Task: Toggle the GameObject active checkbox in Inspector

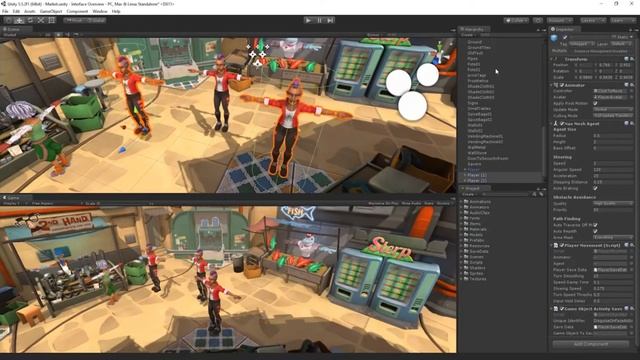Action: click(x=565, y=37)
